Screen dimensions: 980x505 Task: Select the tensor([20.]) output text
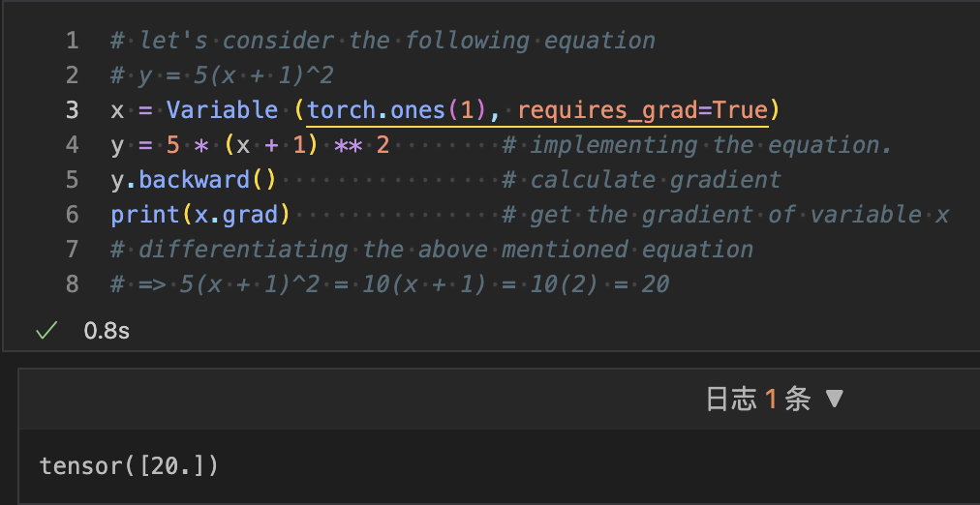click(129, 466)
